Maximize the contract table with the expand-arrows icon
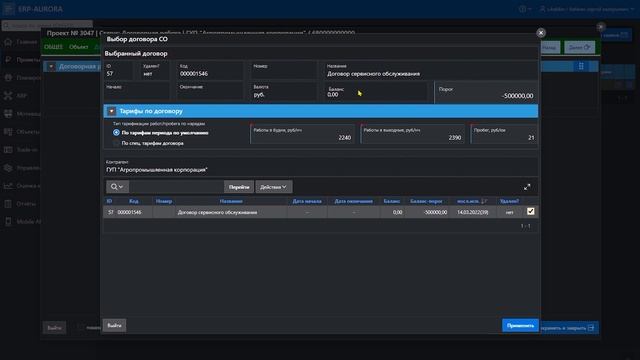Screen dimensions: 640x360 527,187
